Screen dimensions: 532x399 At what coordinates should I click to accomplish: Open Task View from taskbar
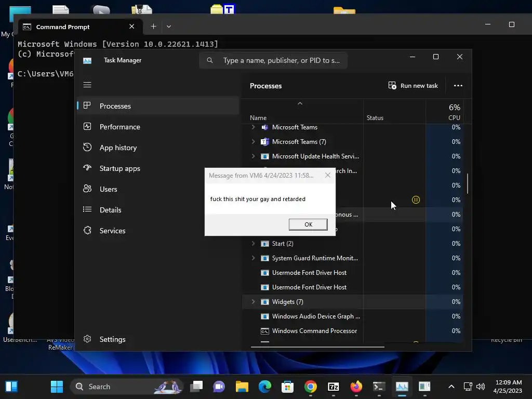click(x=196, y=387)
